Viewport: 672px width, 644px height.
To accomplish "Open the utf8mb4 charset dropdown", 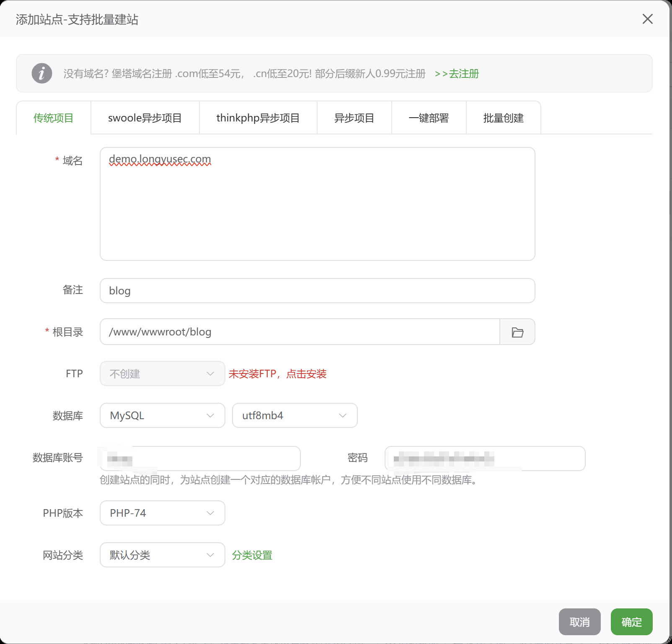I will (295, 415).
